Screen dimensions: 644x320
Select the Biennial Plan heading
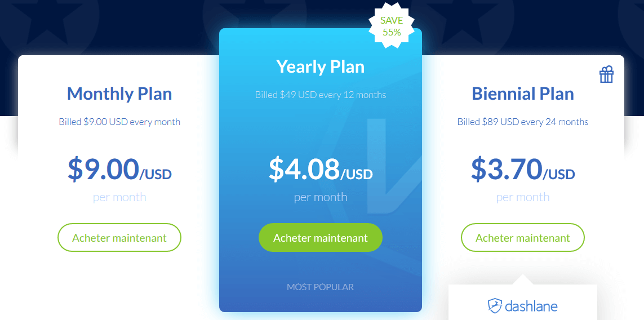point(522,94)
